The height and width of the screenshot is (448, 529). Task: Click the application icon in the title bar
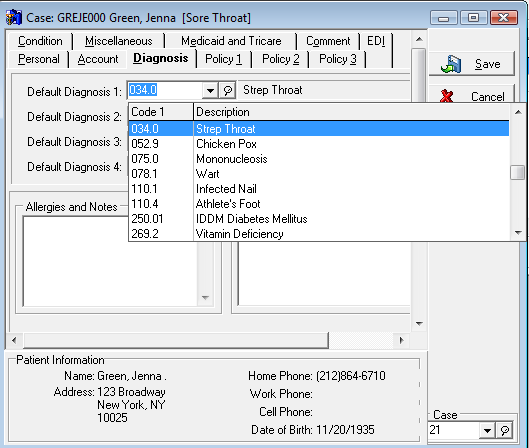[14, 18]
